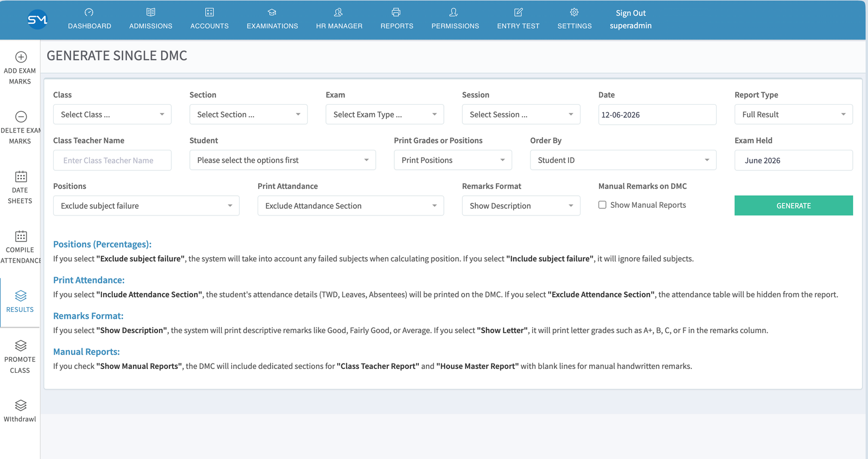Image resolution: width=868 pixels, height=459 pixels.
Task: Click the Admissions book icon
Action: pyautogui.click(x=151, y=12)
